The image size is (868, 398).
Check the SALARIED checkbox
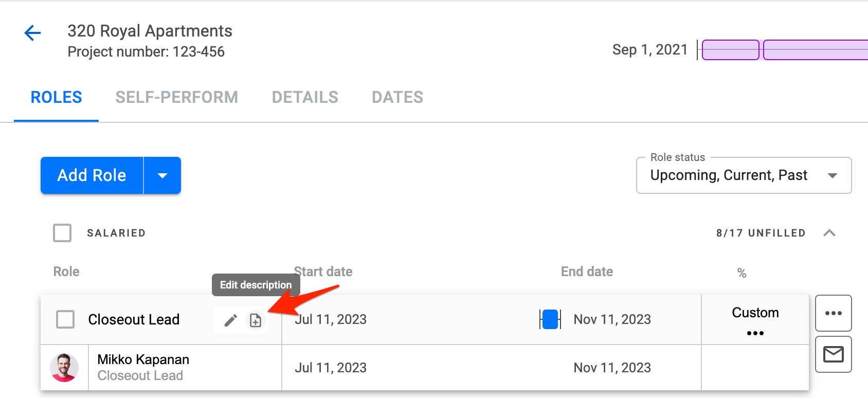(62, 233)
